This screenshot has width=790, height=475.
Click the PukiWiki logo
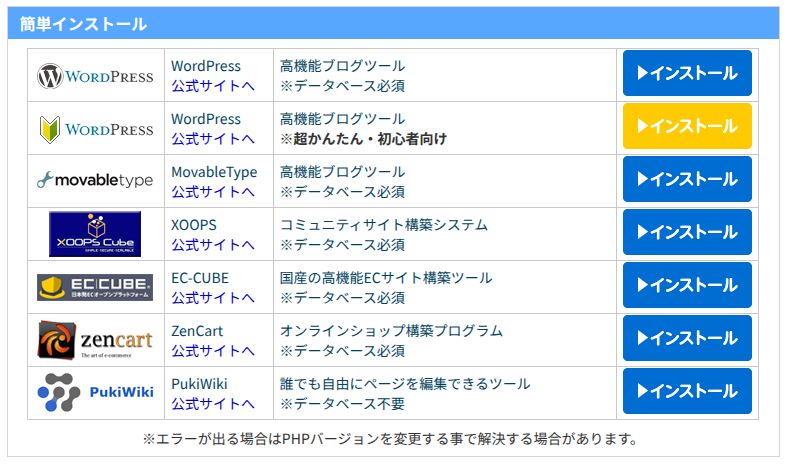click(x=95, y=392)
